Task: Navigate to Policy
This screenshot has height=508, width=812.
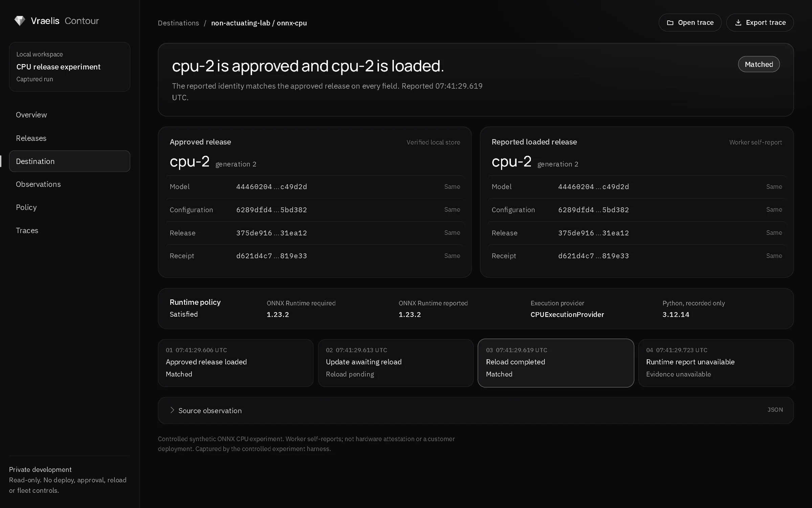Action: click(69, 207)
